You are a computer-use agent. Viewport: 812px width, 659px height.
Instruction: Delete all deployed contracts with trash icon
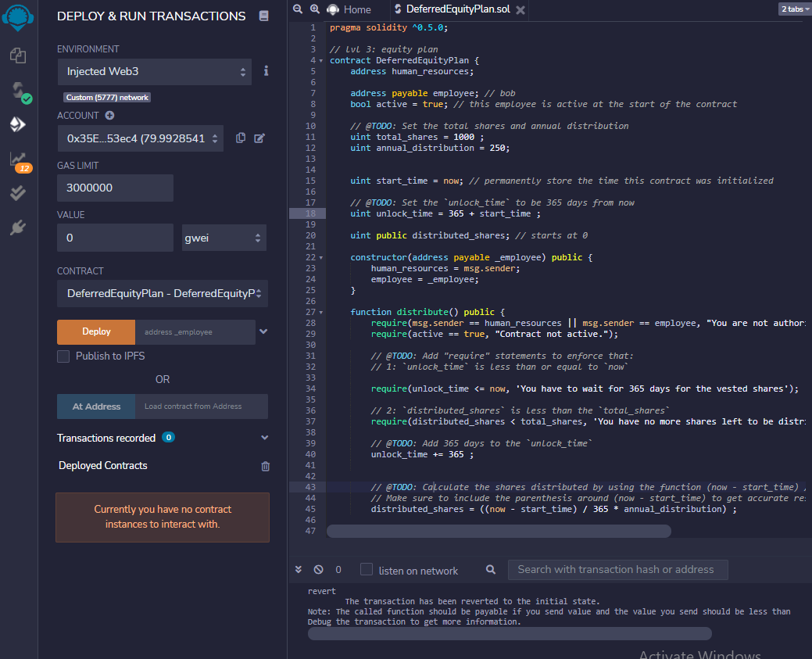click(265, 466)
